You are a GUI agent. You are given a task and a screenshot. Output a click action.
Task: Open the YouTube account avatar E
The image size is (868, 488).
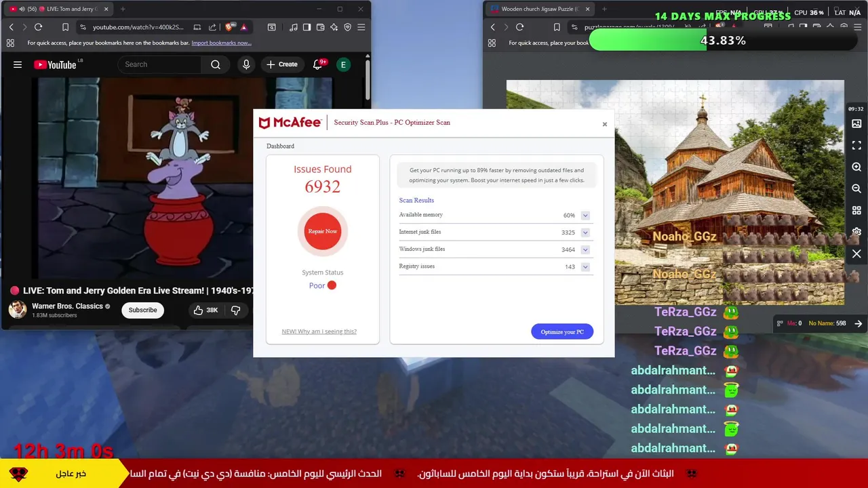tap(343, 64)
